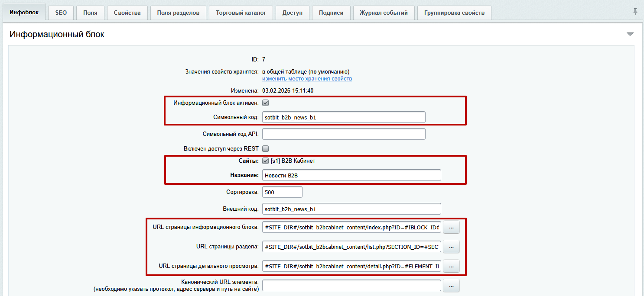Screen dimensions: 644x296
Task: Click the изменить место хранения свойств link
Action: (x=307, y=78)
